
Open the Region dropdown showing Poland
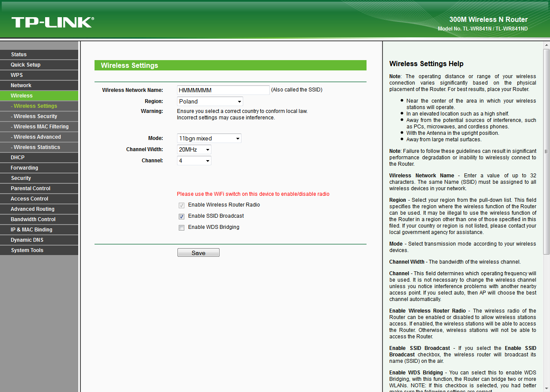point(210,101)
